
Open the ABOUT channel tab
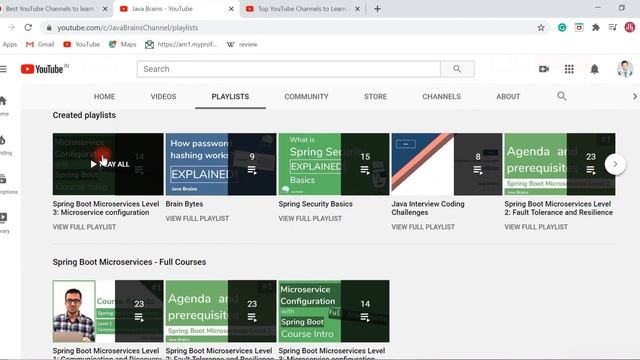pos(508,96)
